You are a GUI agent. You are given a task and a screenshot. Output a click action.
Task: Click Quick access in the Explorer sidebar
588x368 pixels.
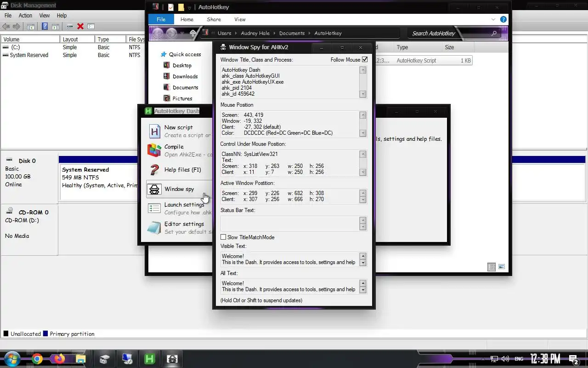[x=185, y=54]
